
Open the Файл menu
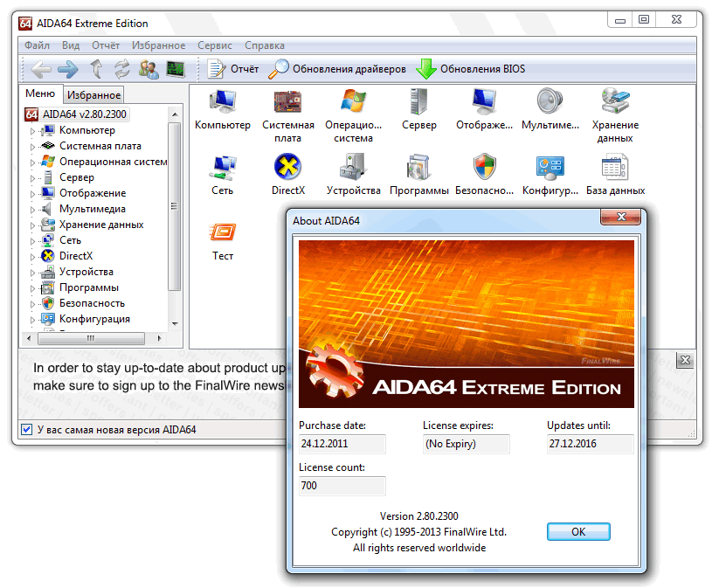(x=37, y=45)
